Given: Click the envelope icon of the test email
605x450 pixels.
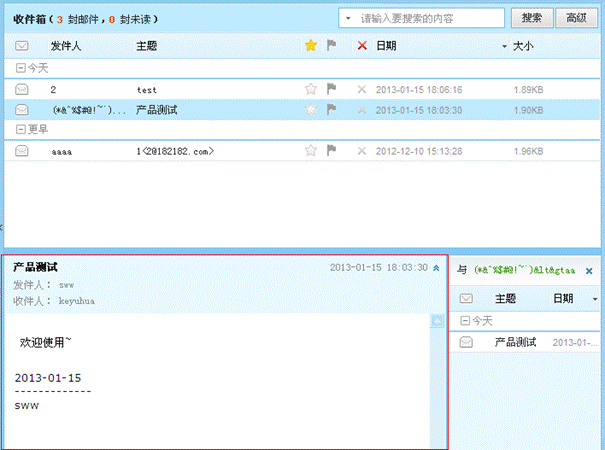Looking at the screenshot, I should tap(22, 90).
